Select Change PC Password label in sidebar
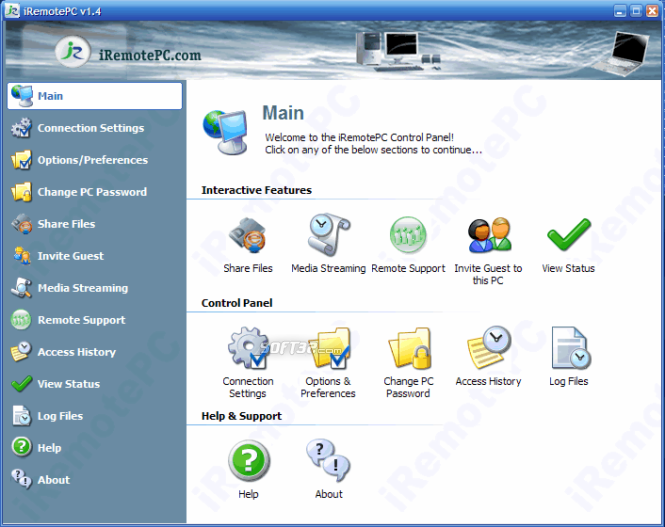 click(x=92, y=192)
